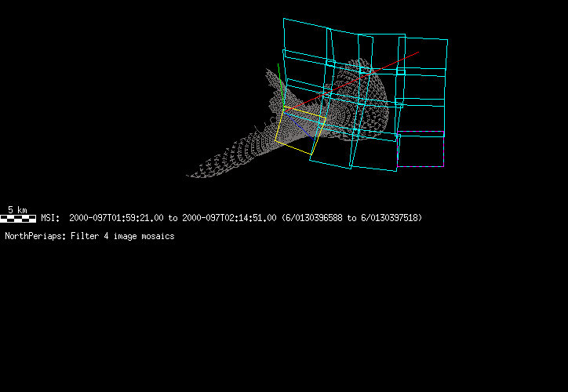
Task: Click clock count "6/0130397518)"
Action: click(x=391, y=218)
